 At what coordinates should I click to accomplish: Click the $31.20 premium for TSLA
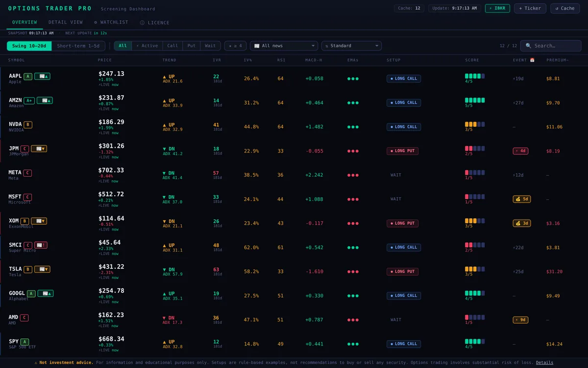pos(555,271)
